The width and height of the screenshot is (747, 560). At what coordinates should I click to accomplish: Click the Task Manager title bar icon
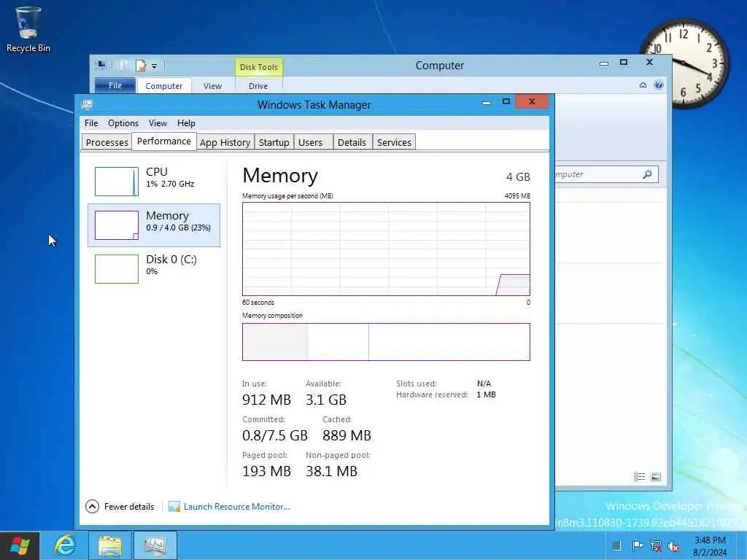88,105
